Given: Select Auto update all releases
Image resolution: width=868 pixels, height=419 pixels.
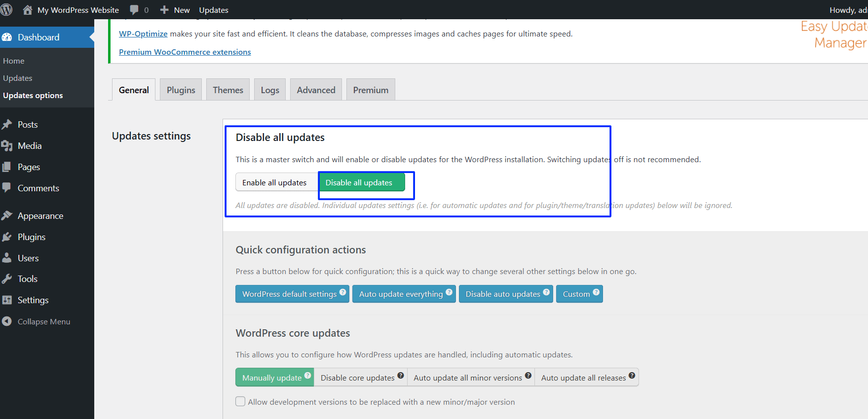Looking at the screenshot, I should [587, 377].
